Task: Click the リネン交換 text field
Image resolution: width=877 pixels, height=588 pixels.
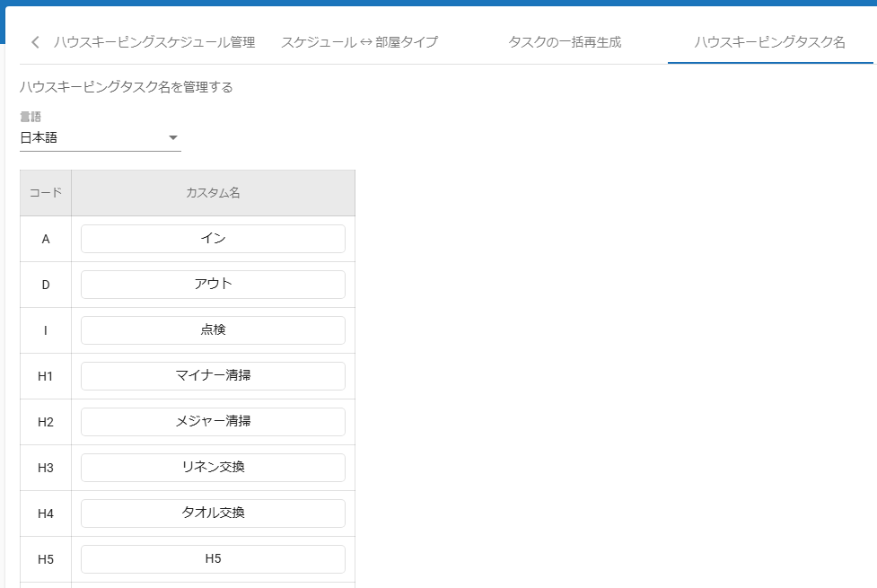Action: [213, 468]
